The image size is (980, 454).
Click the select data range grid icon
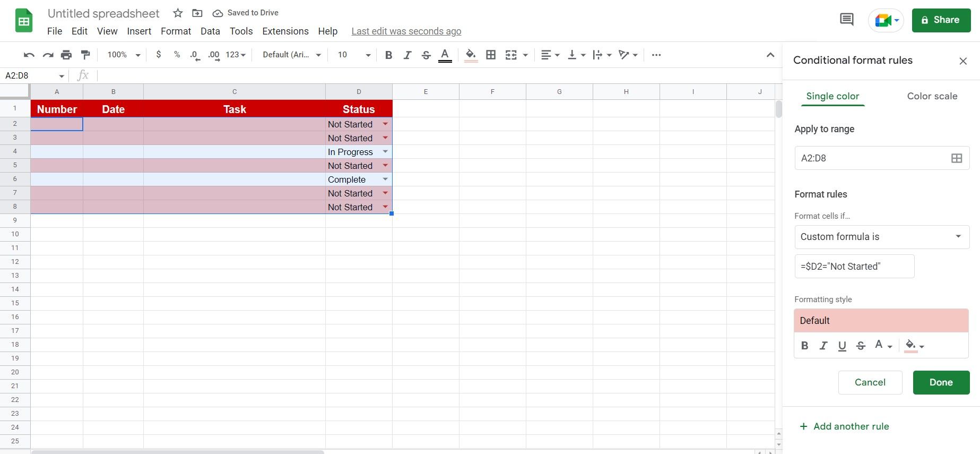pos(956,158)
